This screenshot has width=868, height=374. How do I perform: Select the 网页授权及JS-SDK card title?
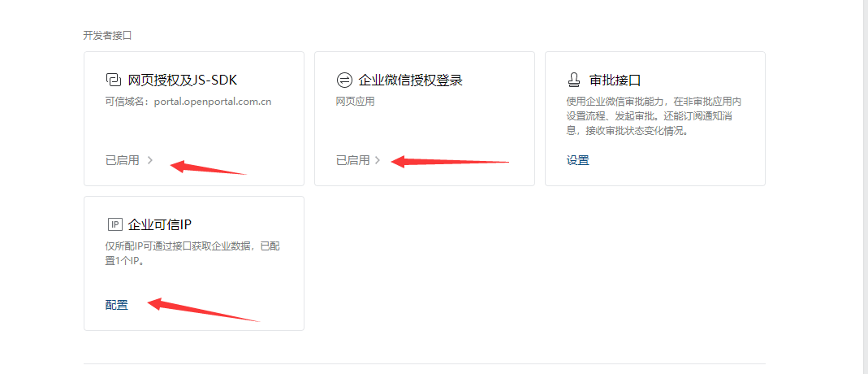click(182, 80)
